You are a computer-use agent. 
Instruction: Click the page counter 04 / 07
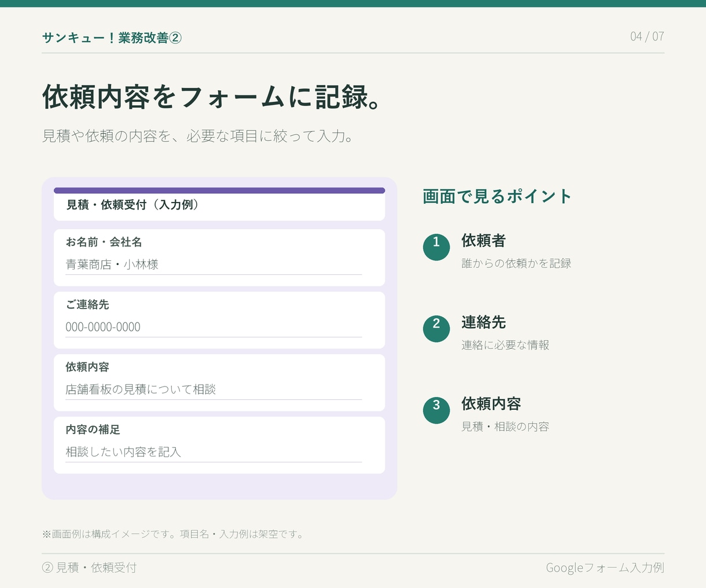(x=647, y=36)
